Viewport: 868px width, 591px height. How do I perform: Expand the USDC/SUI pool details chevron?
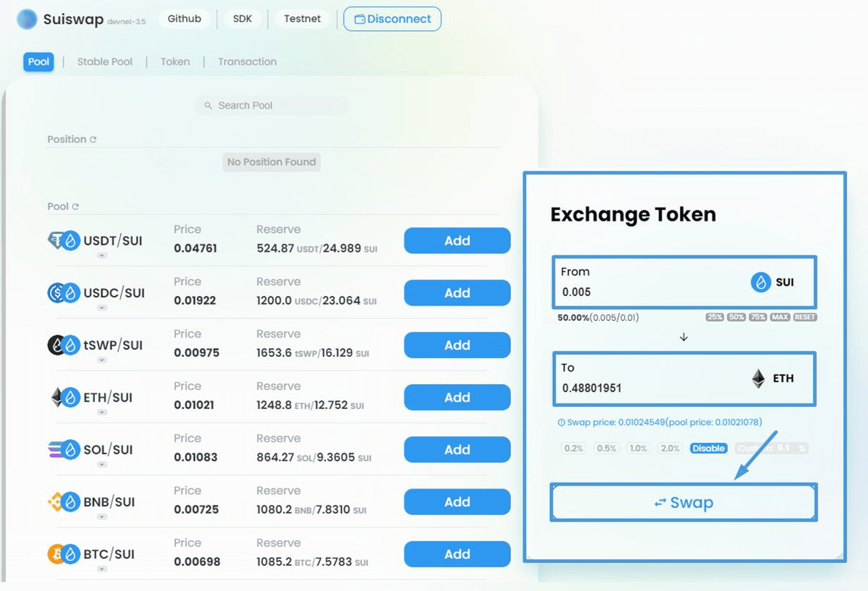click(x=102, y=308)
